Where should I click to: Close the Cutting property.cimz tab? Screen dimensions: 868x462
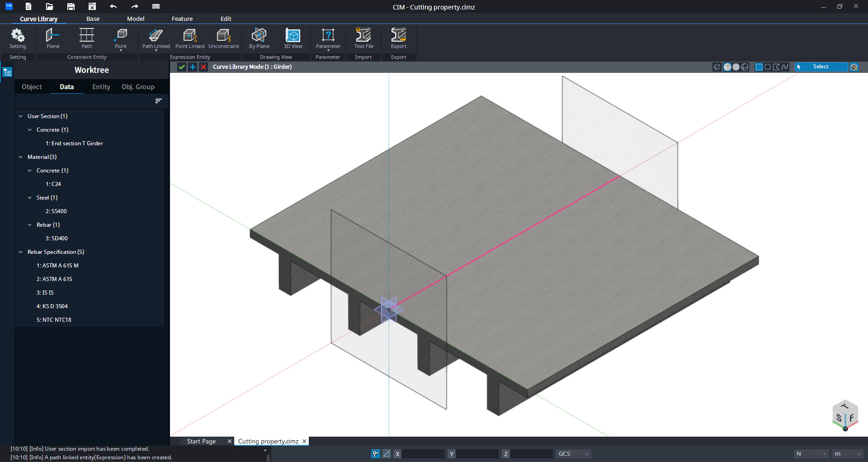pos(304,441)
